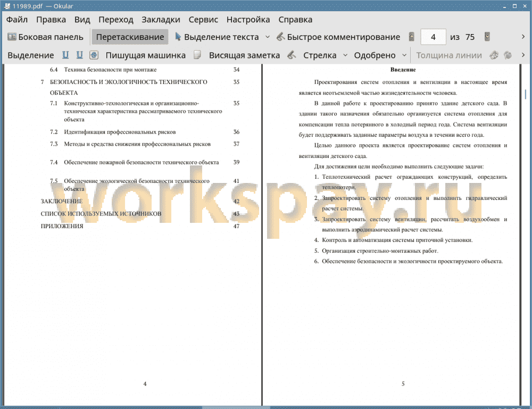
Task: Click the freehand pen icon before Стрелка
Action: click(292, 55)
